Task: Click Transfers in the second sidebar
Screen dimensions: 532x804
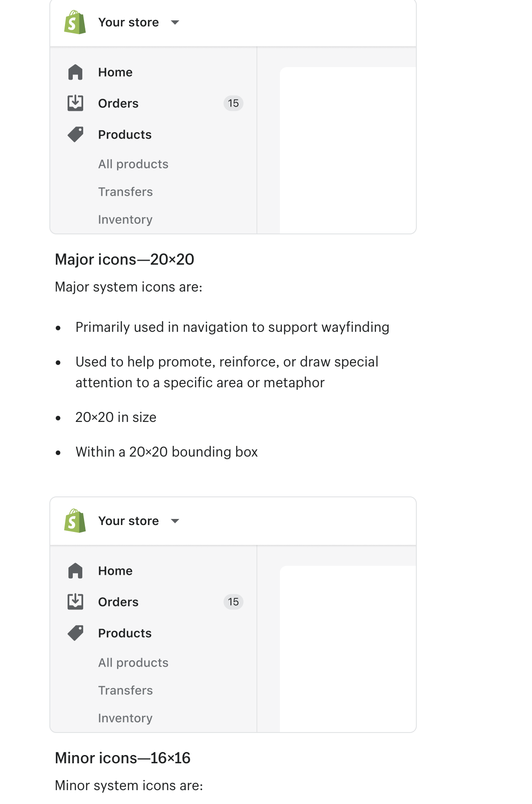Action: pos(126,690)
